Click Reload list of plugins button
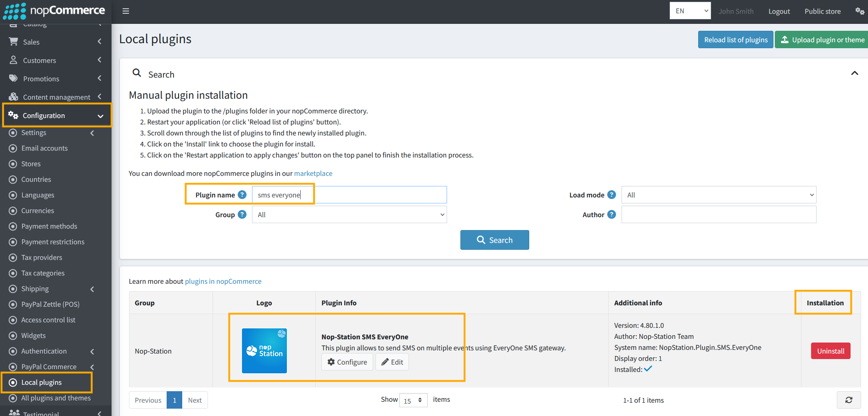The height and width of the screenshot is (416, 868). point(736,39)
